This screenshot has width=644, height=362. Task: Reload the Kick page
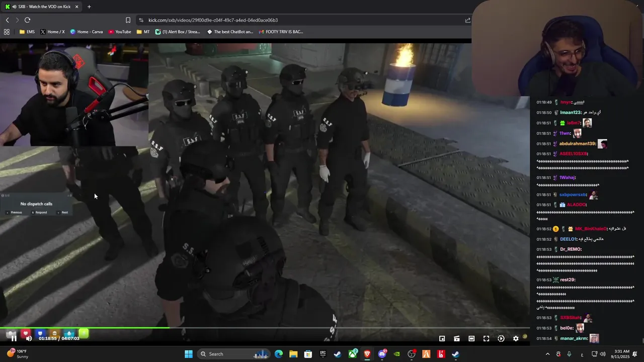(27, 20)
